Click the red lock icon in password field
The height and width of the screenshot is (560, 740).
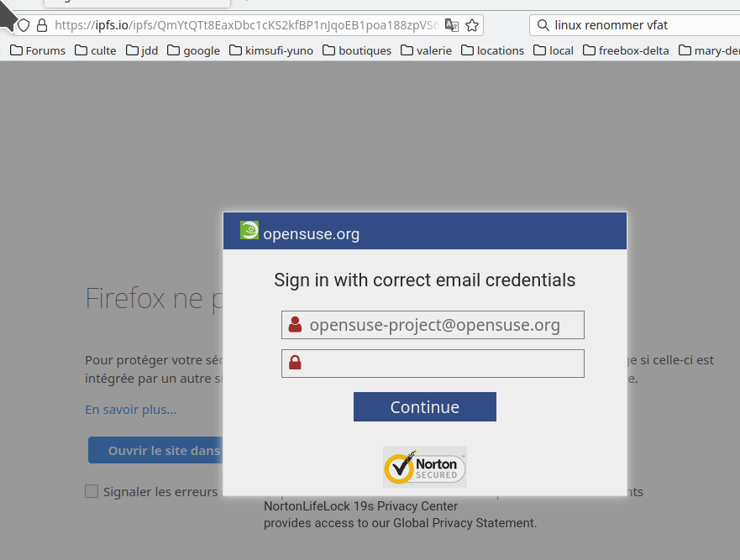295,363
